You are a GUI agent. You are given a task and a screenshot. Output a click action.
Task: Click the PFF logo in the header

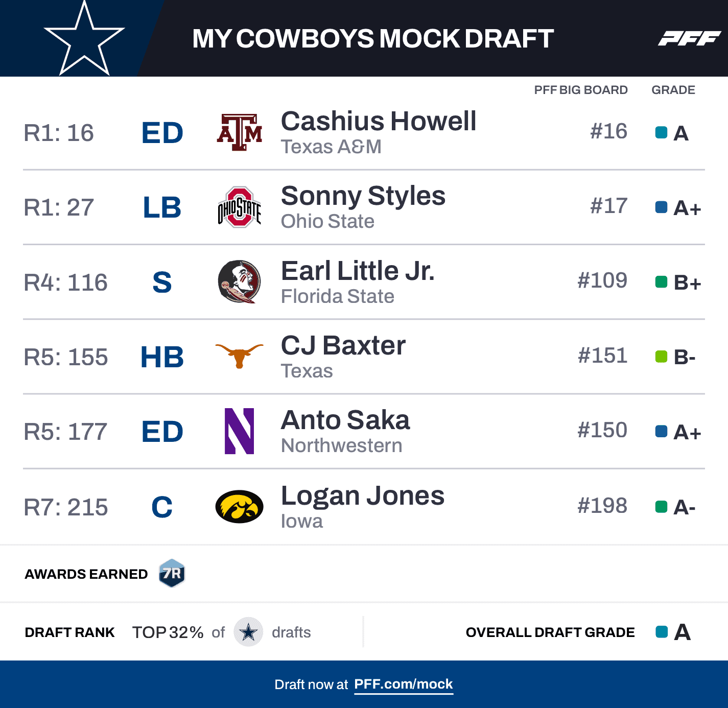tap(689, 38)
